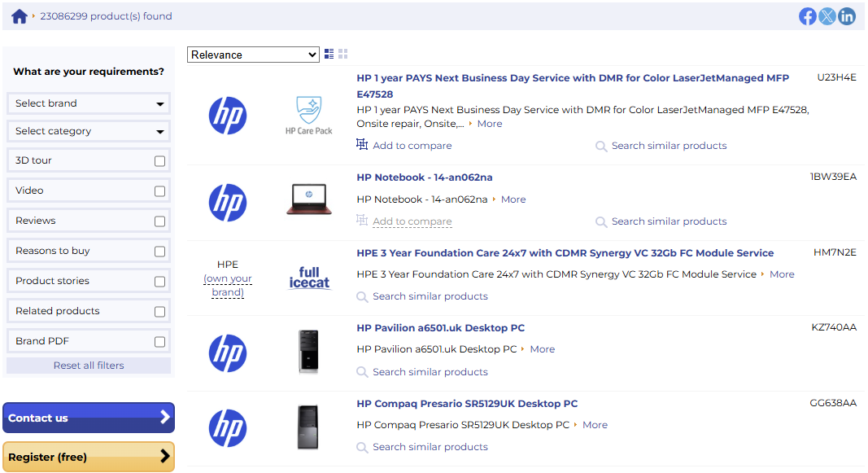Click Add to compare for HP Care Pack
This screenshot has height=473, width=868.
(412, 146)
